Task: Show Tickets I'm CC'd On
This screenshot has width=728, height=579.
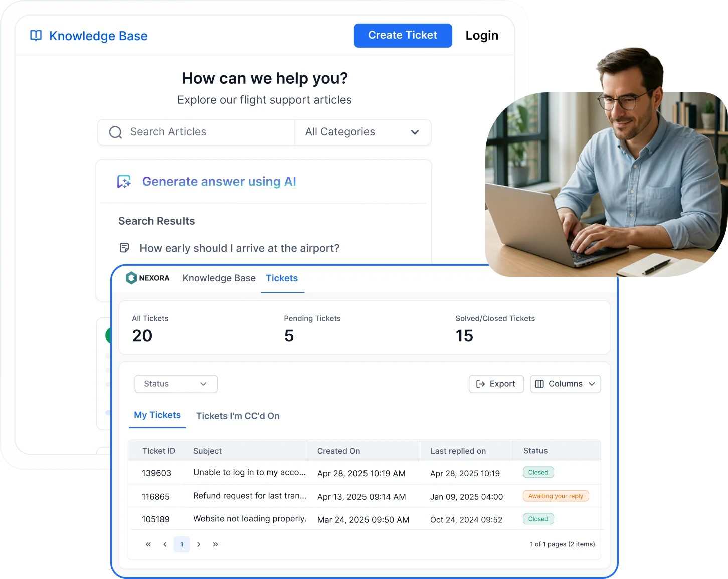Action: click(x=238, y=416)
